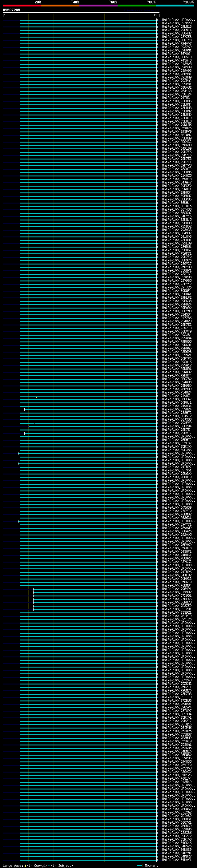Select the UniRef100_C6JST2 label
The width and height of the screenshot is (197, 868).
click(177, 416)
